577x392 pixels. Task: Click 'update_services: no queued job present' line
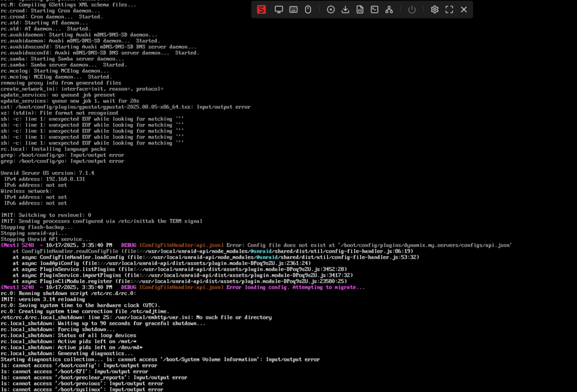[58, 95]
